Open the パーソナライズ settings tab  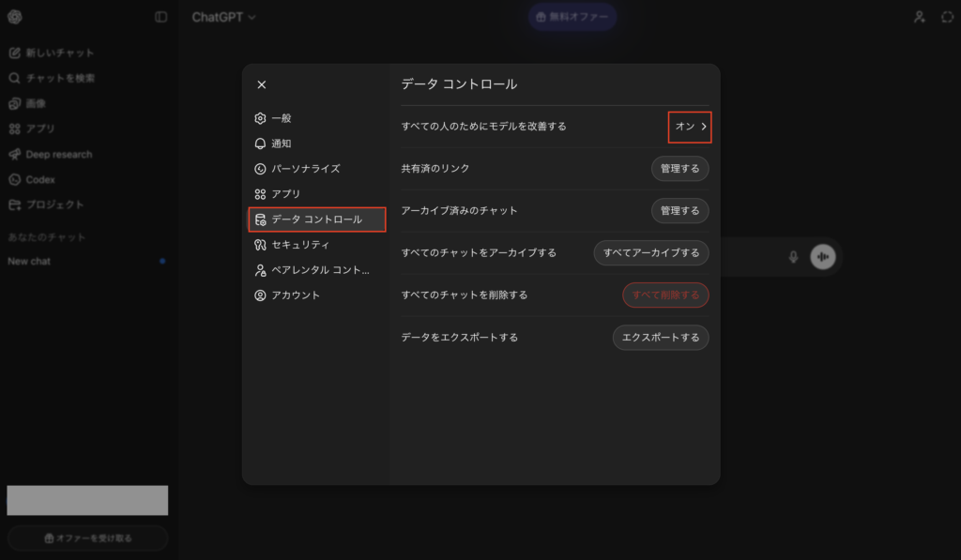click(x=305, y=169)
